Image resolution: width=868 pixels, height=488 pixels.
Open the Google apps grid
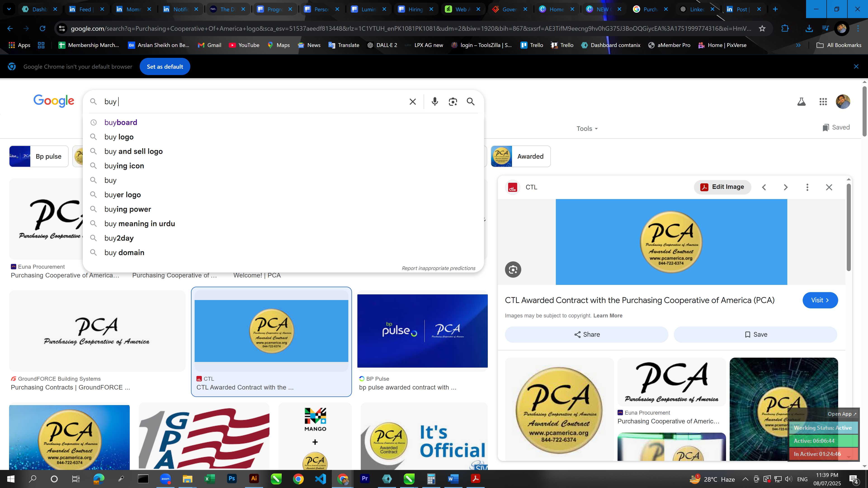[x=823, y=101]
